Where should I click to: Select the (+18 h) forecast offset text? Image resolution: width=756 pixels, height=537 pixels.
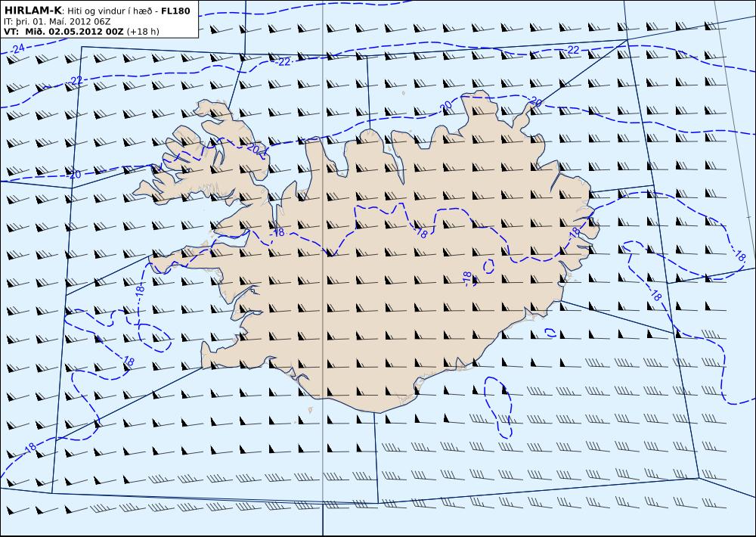tap(143, 32)
